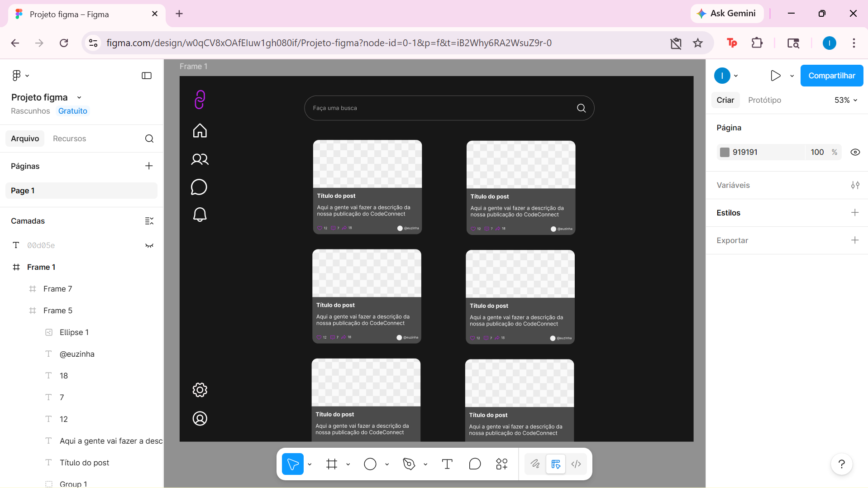Image resolution: width=868 pixels, height=488 pixels.
Task: Edit the page color opacity value
Action: 817,152
